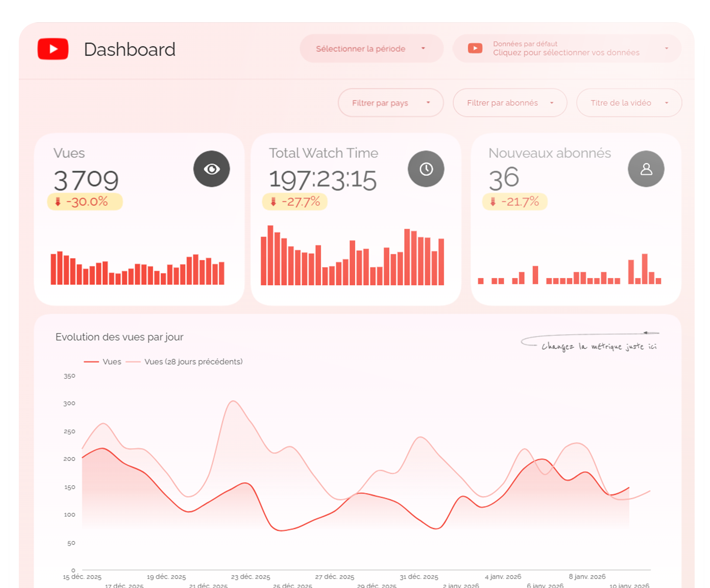Toggle the Vues legend line series
The width and height of the screenshot is (710, 588).
[102, 362]
